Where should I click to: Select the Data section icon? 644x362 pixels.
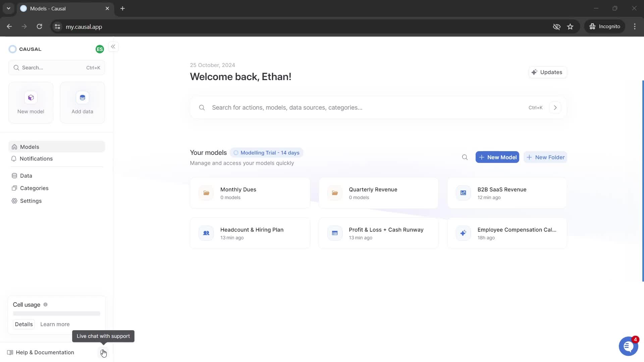tap(14, 176)
